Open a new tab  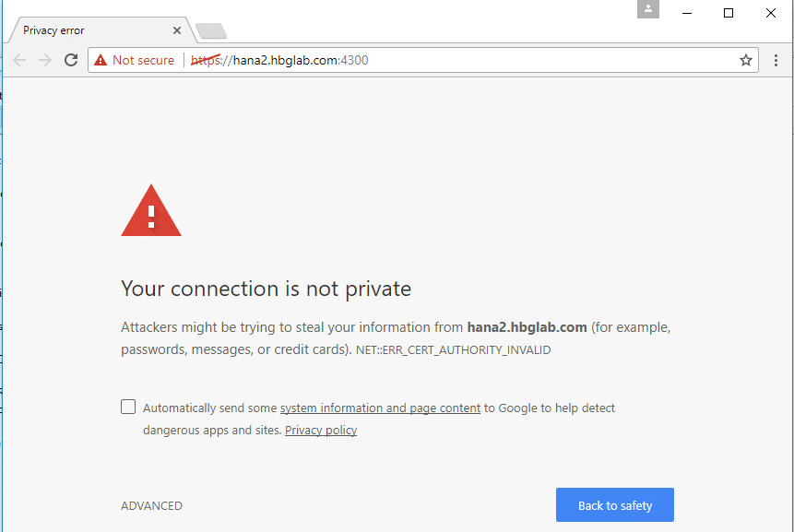211,30
